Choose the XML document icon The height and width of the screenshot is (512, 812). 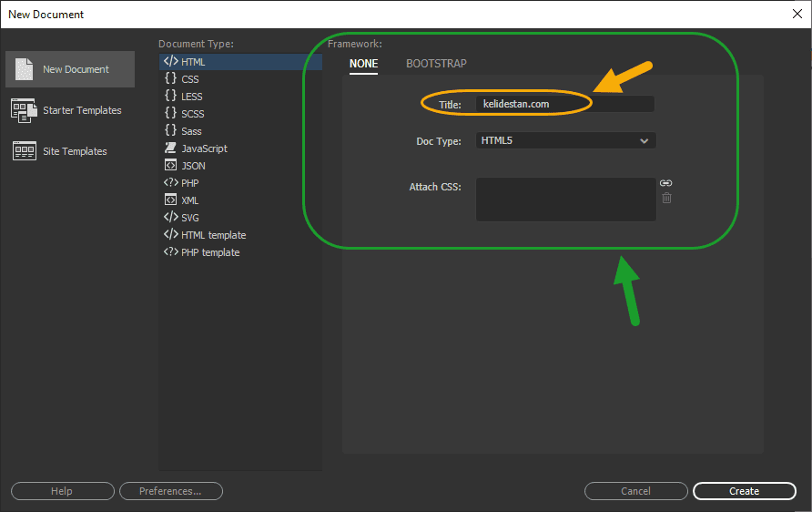tap(170, 200)
